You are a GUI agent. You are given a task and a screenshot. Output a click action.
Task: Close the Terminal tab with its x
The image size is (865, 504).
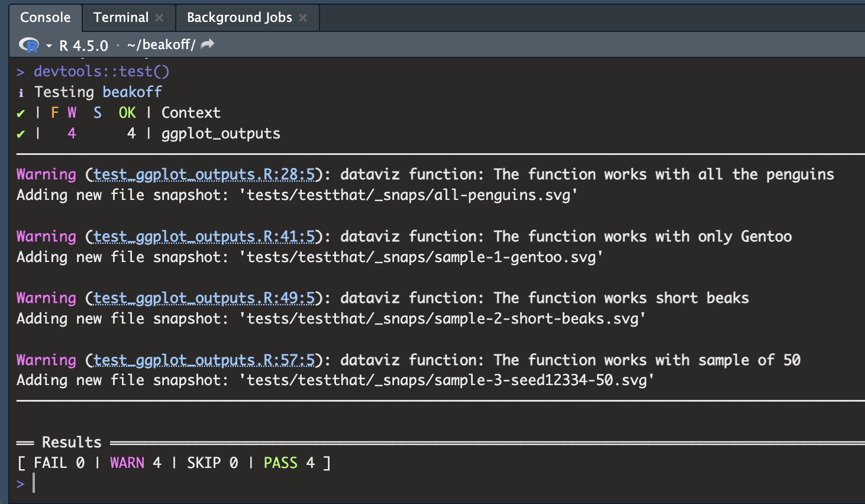pyautogui.click(x=159, y=18)
